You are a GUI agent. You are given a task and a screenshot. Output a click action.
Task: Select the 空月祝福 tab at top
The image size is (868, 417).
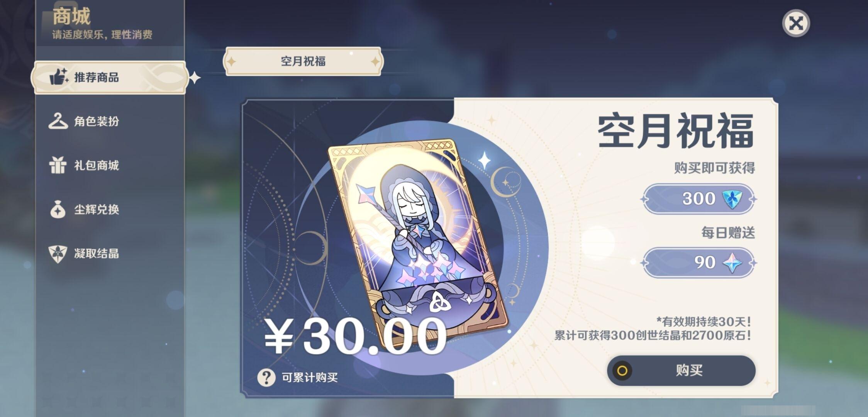pos(303,61)
